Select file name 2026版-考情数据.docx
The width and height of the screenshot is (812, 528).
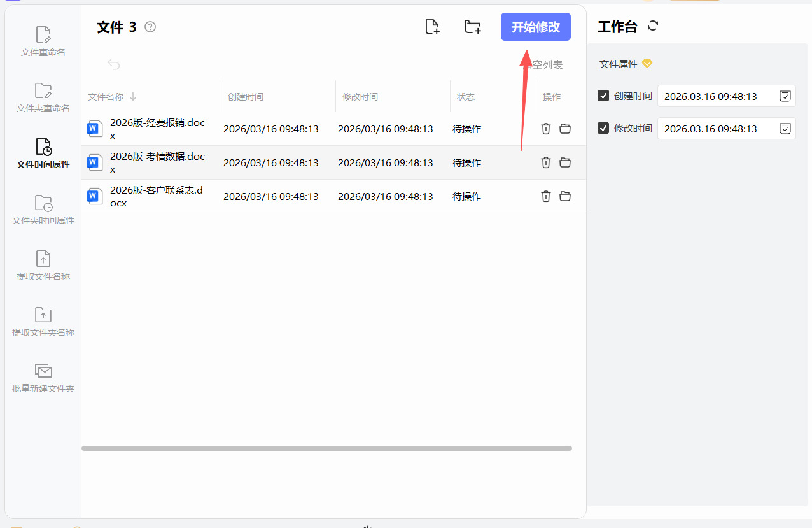click(158, 162)
